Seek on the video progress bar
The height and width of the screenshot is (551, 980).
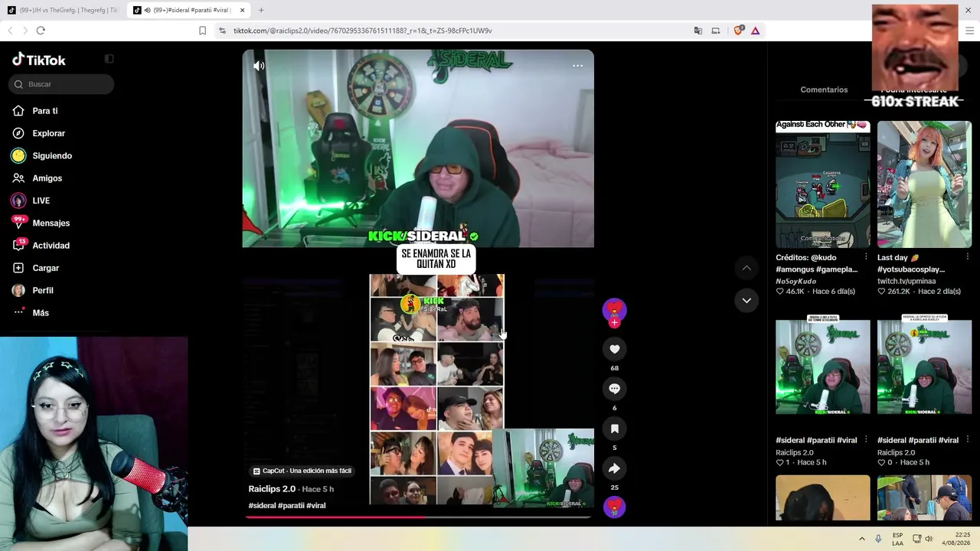tap(418, 517)
